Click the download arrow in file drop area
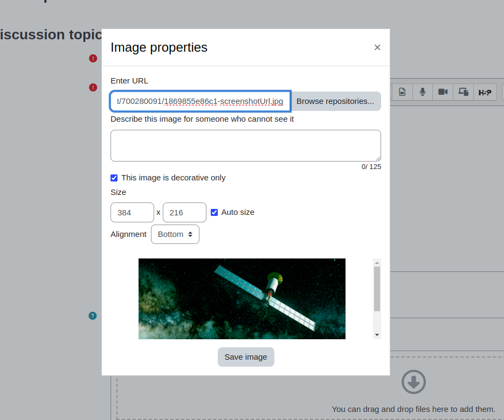 tap(413, 382)
